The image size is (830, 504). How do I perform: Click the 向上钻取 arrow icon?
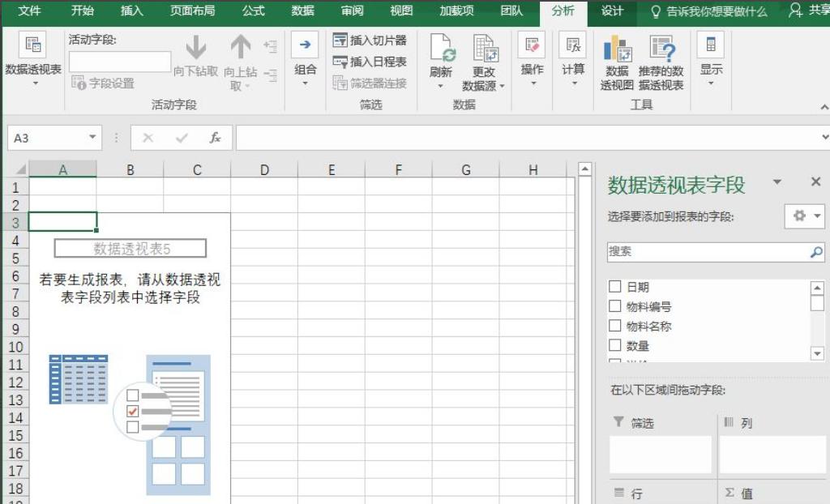[x=240, y=48]
